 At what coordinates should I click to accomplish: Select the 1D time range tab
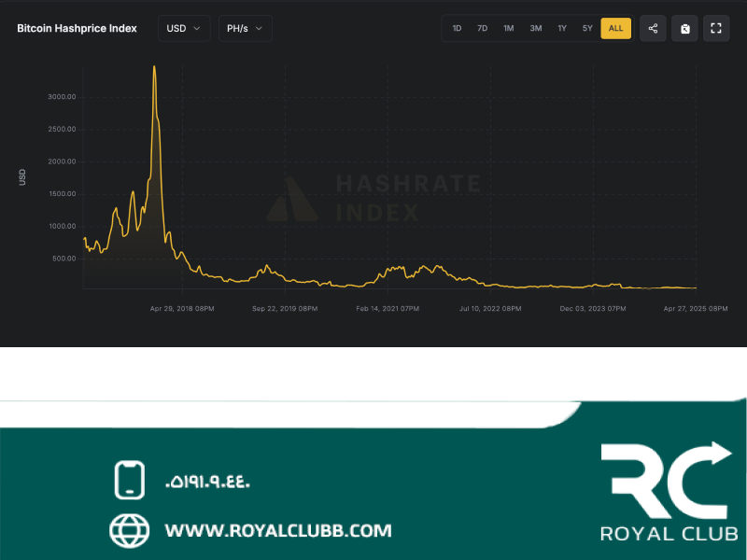coord(457,29)
